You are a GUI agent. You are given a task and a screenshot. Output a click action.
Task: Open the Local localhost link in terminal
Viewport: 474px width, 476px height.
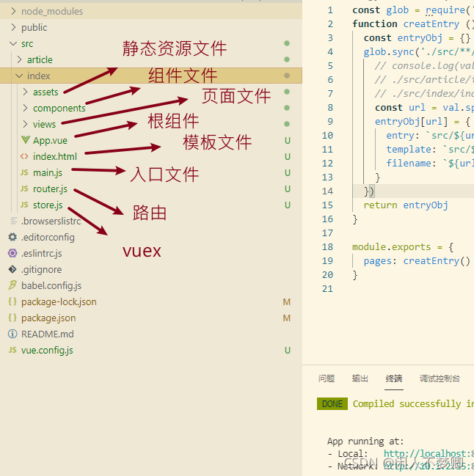point(429,453)
